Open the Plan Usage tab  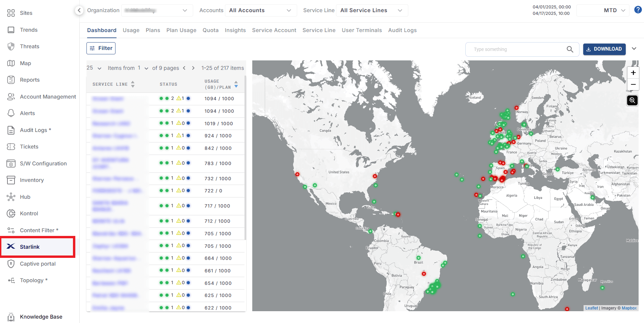[x=181, y=30]
